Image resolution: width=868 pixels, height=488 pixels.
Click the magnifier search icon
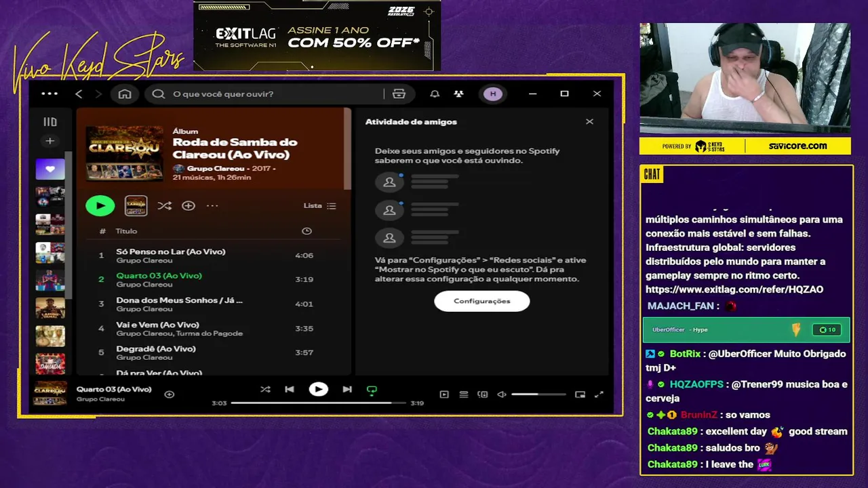159,94
